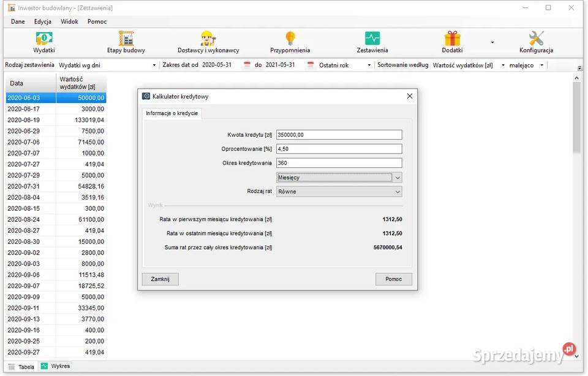Open the Miesięcy period unit dropdown
This screenshot has width=588, height=376.
[x=398, y=178]
